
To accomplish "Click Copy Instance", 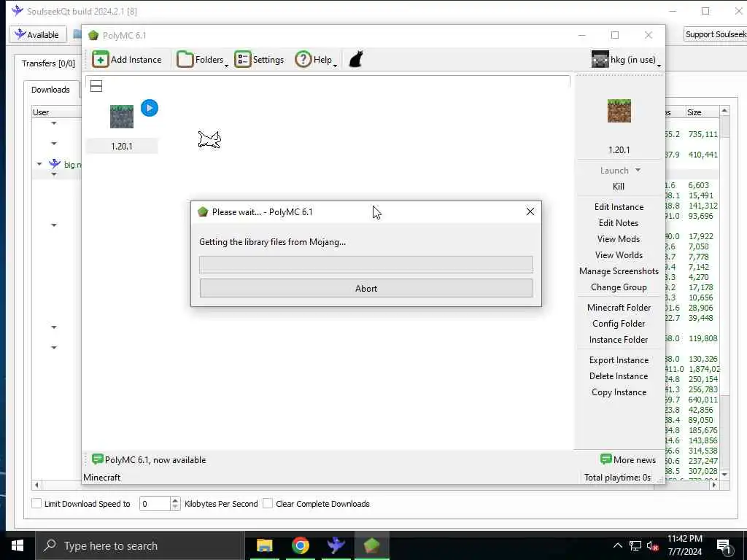I will [619, 392].
